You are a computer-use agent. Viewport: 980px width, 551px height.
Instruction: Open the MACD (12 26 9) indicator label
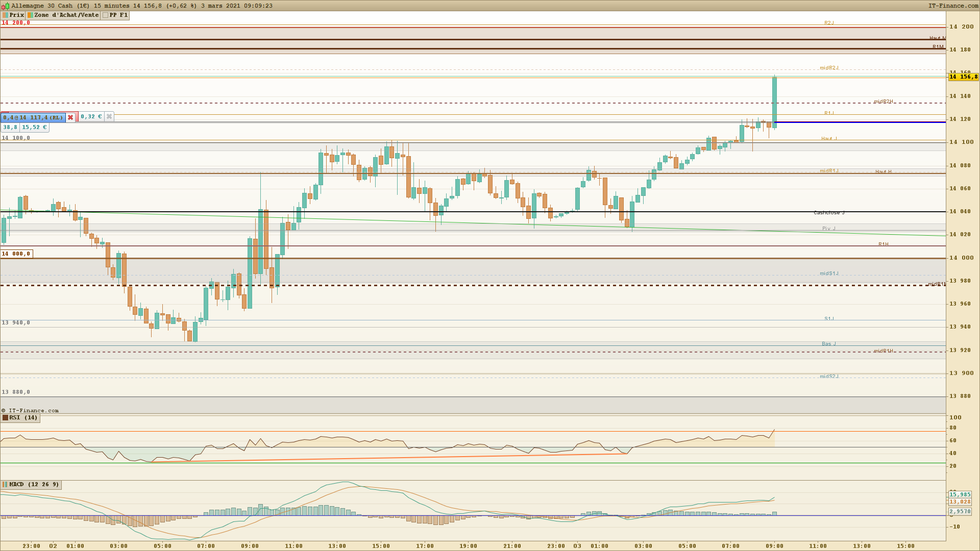click(34, 485)
